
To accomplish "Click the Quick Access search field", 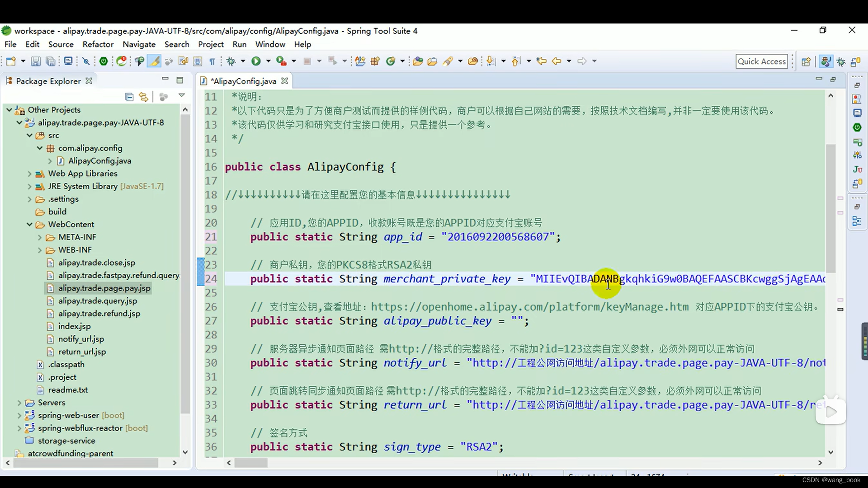I will point(762,61).
